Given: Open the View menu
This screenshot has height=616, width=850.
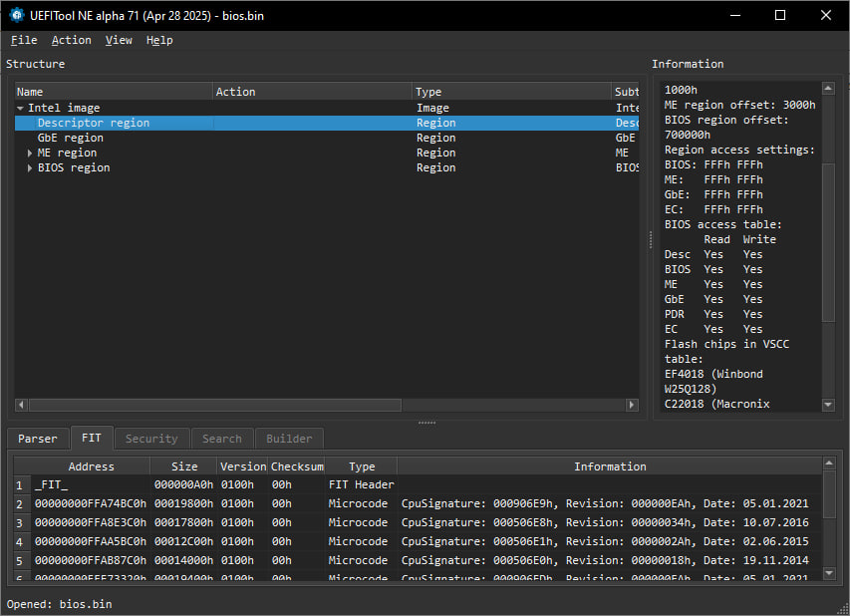Looking at the screenshot, I should [119, 40].
